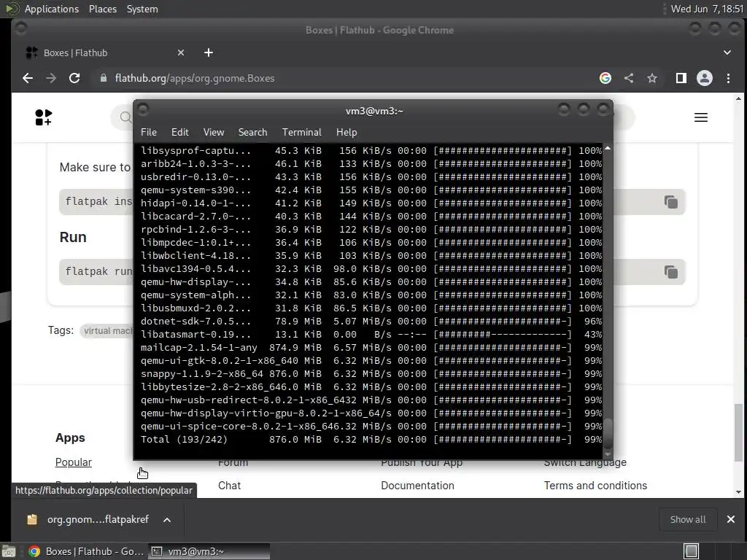Image resolution: width=747 pixels, height=560 pixels.
Task: Close the Boxes | Flathub tab
Action: click(x=181, y=52)
